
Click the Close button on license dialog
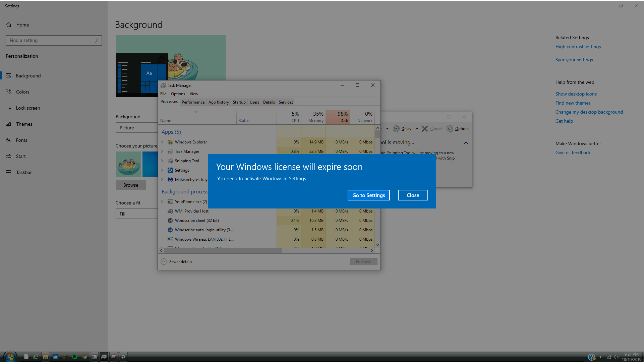click(413, 195)
